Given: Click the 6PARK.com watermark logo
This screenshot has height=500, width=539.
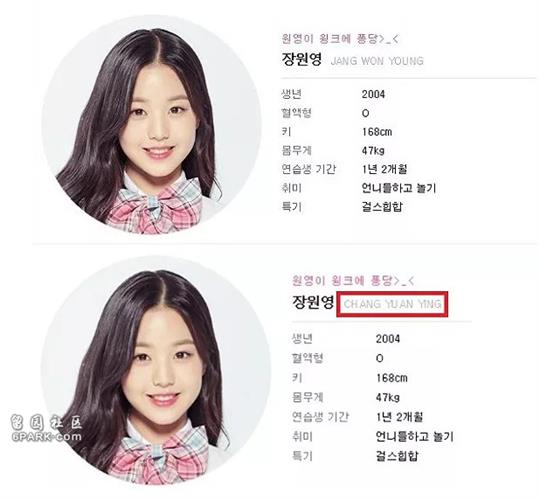Looking at the screenshot, I should tap(45, 428).
